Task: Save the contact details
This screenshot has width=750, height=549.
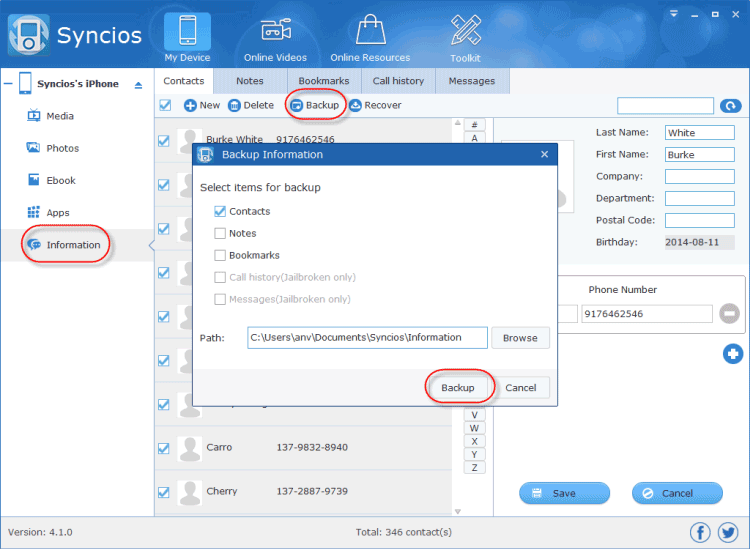Action: pos(564,493)
